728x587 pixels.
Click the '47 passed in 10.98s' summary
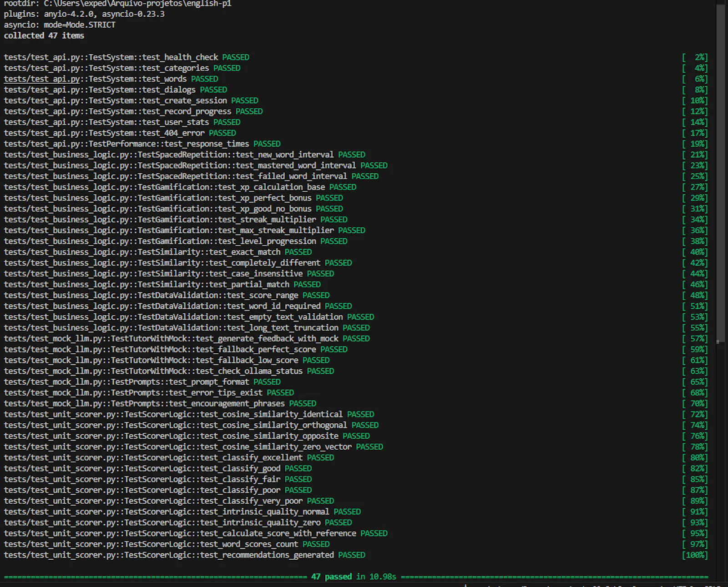click(354, 577)
